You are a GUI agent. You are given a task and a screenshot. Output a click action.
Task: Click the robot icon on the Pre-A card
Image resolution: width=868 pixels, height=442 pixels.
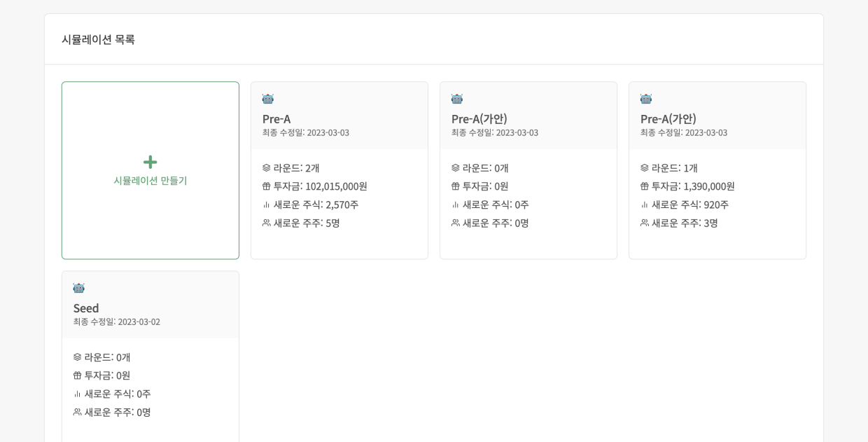pyautogui.click(x=266, y=99)
